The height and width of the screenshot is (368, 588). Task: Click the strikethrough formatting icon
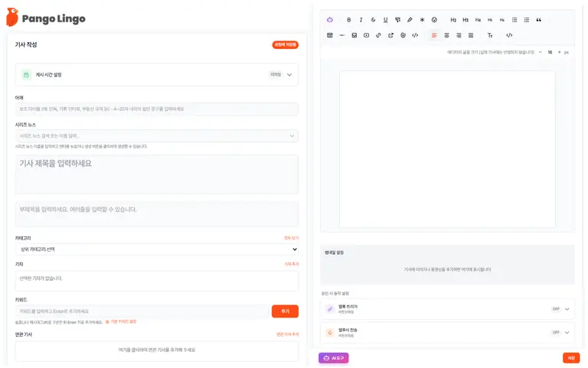click(x=374, y=20)
